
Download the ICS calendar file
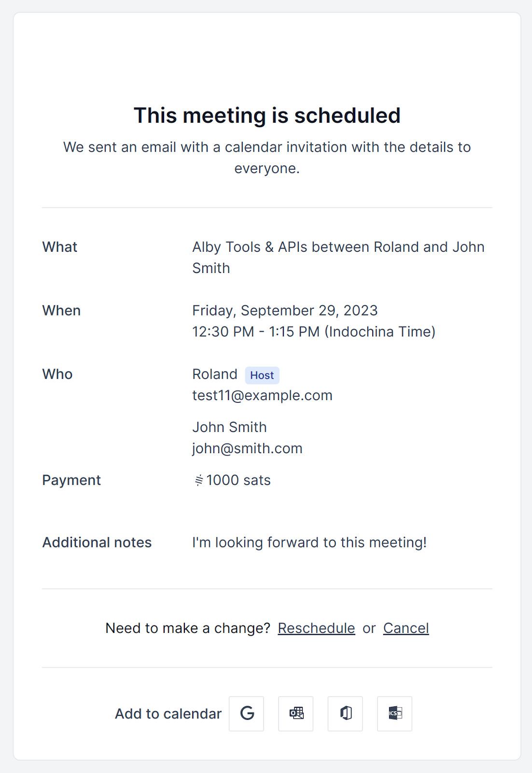pos(394,714)
